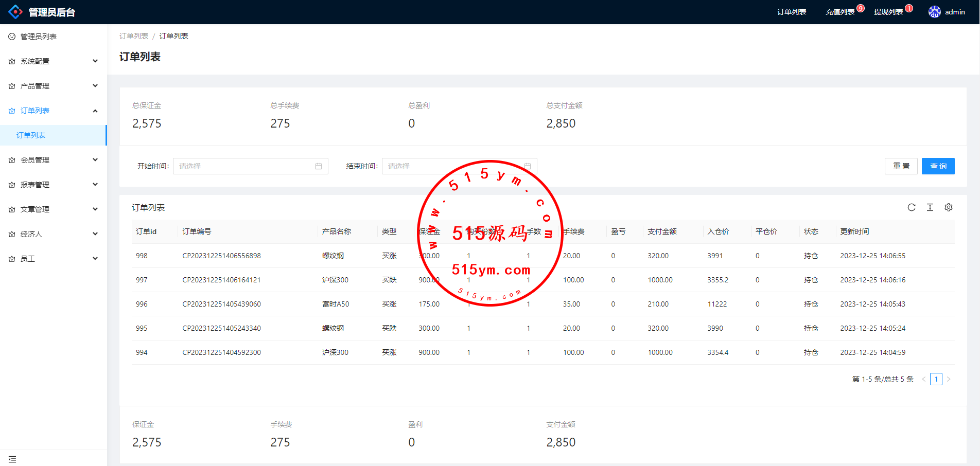
Task: Open 提现列表 in the top navigation
Action: [888, 12]
